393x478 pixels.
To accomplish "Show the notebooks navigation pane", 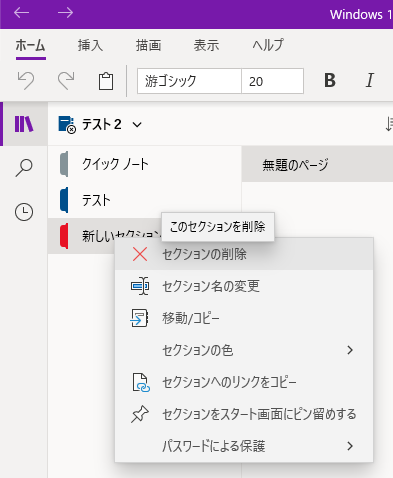I will (24, 124).
